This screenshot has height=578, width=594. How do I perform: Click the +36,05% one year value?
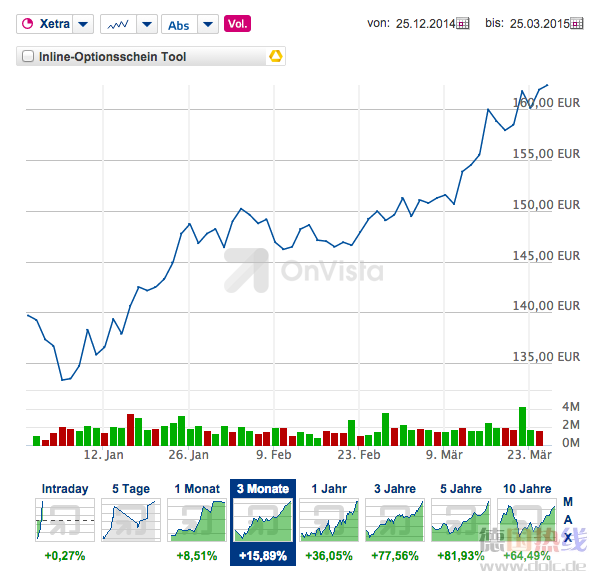tap(329, 556)
